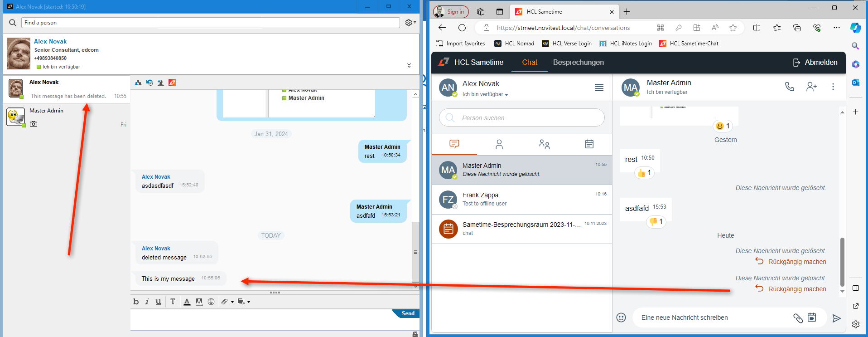This screenshot has width=868, height=337.
Task: Open Edge settings and more menu
Action: (x=836, y=28)
